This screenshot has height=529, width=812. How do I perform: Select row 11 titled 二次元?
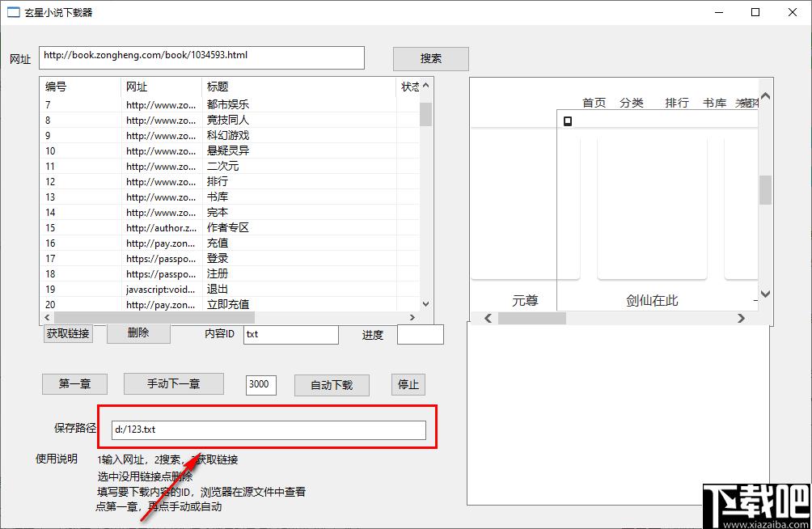coord(230,167)
